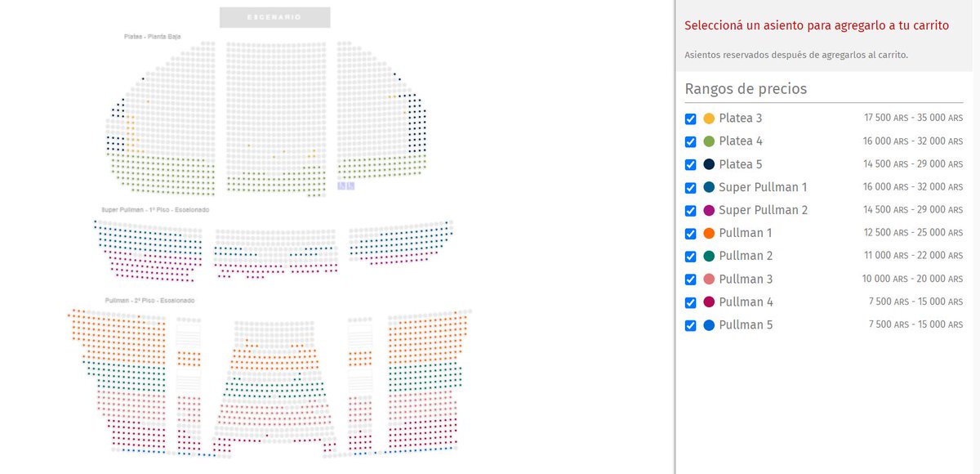Viewport: 980px width, 474px height.
Task: Click the green Platea 4 color dot
Action: click(x=709, y=141)
